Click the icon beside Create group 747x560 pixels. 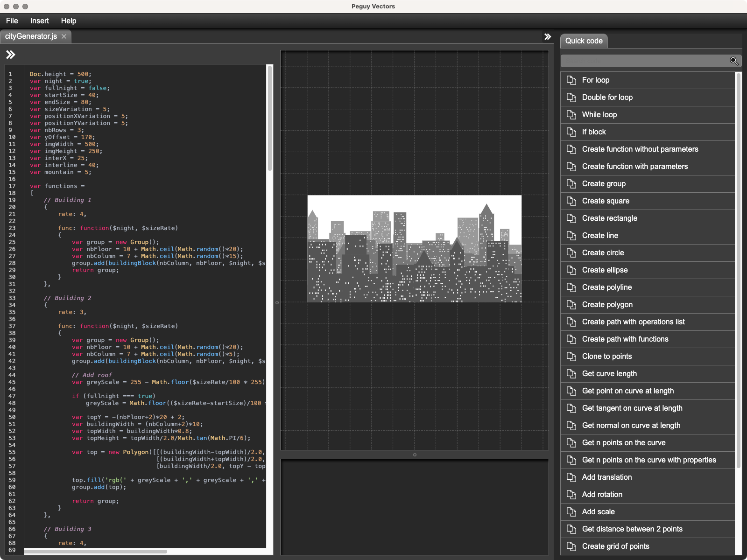pyautogui.click(x=571, y=184)
